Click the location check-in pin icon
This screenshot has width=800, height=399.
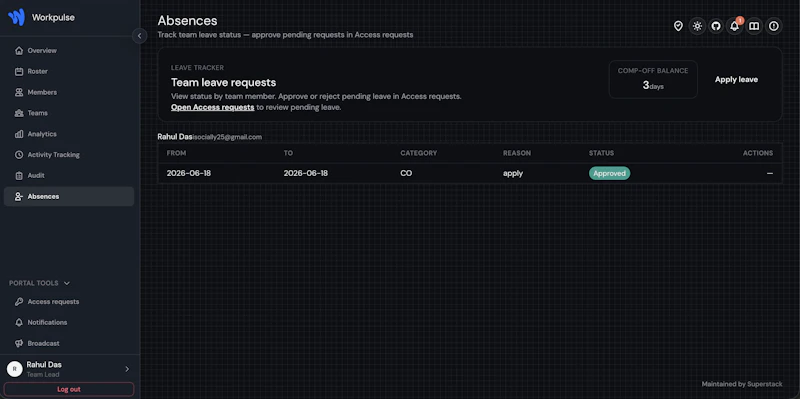[678, 26]
